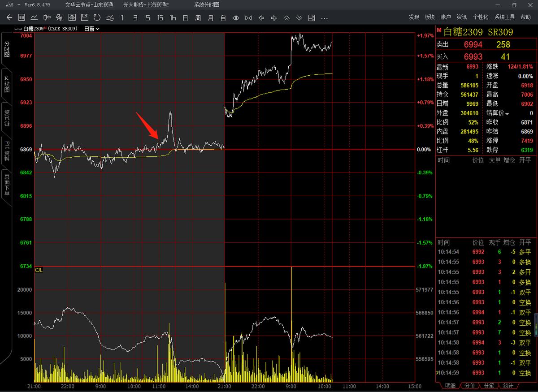The height and width of the screenshot is (392, 538).
Task: Open the 账户 menu
Action: click(445, 17)
